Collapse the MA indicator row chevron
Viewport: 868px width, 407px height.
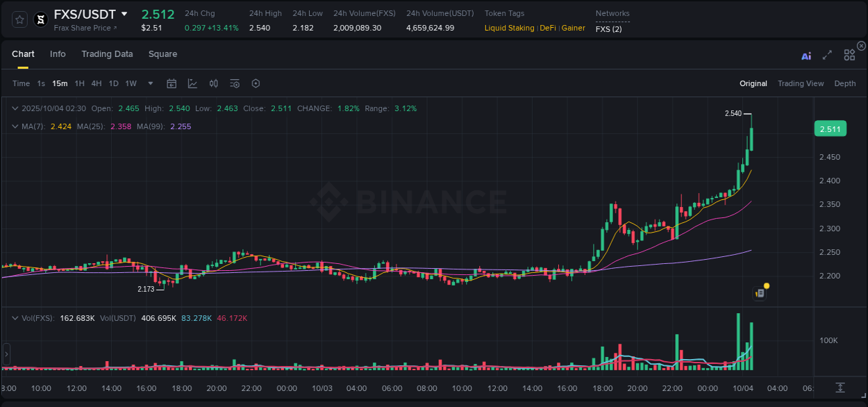coord(15,126)
